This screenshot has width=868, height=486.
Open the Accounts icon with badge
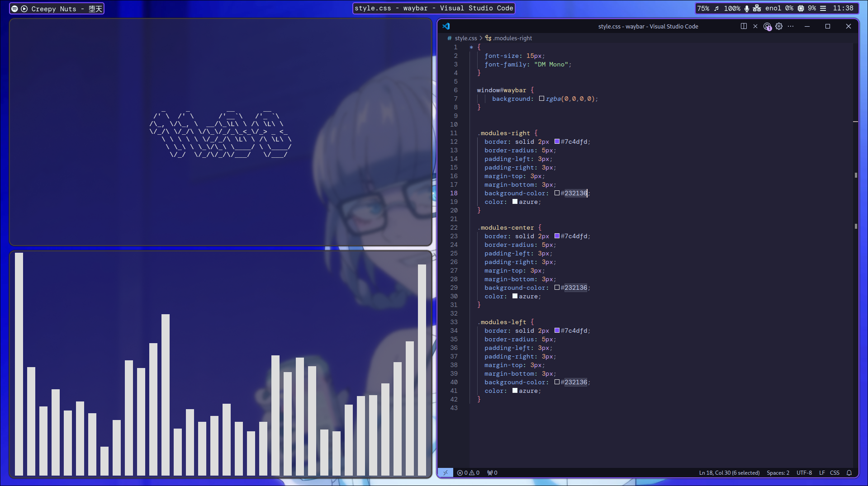pos(767,27)
